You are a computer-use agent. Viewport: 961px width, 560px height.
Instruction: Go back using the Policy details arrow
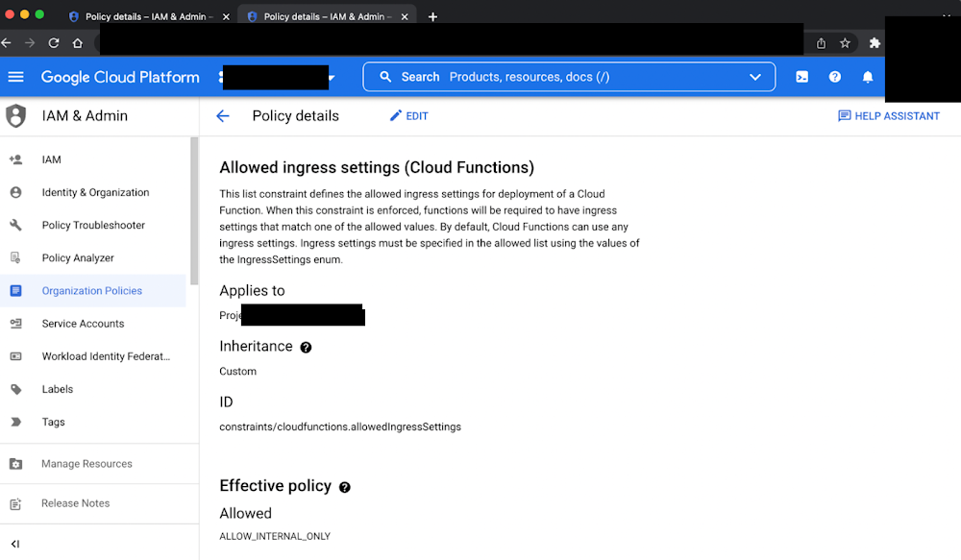point(223,116)
